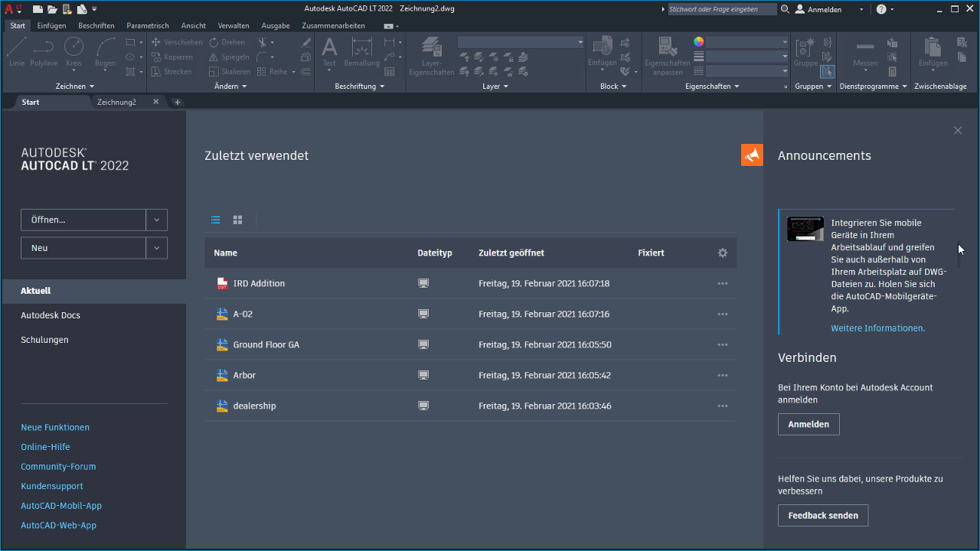The height and width of the screenshot is (551, 980).
Task: Open the help question mark icon
Action: click(x=881, y=9)
